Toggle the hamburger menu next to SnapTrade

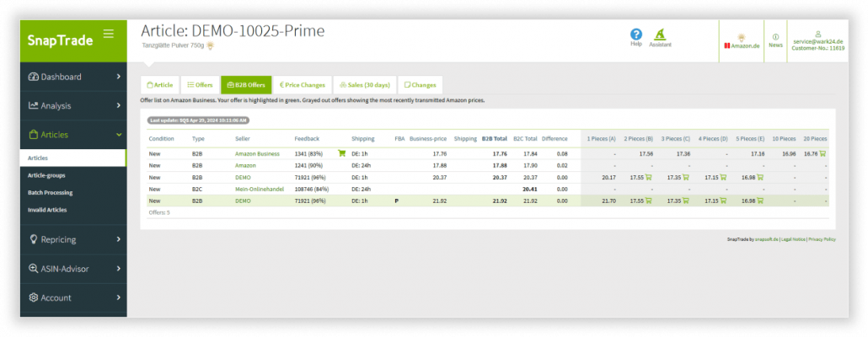point(109,34)
